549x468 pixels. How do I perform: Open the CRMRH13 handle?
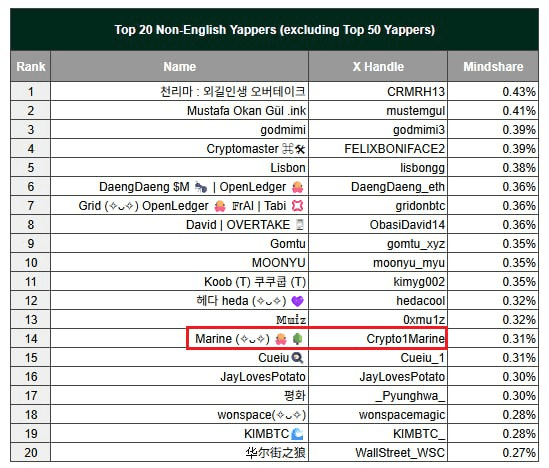(x=416, y=92)
